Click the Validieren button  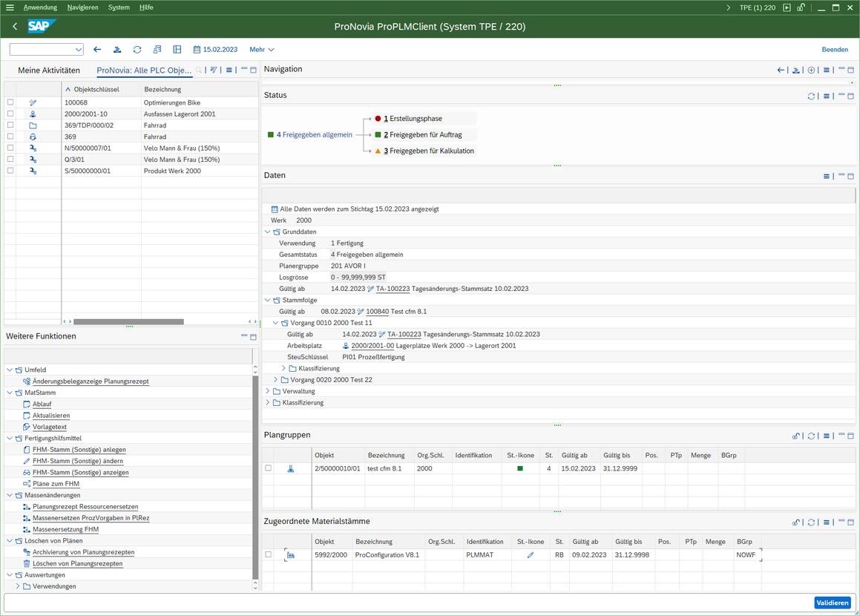[833, 603]
